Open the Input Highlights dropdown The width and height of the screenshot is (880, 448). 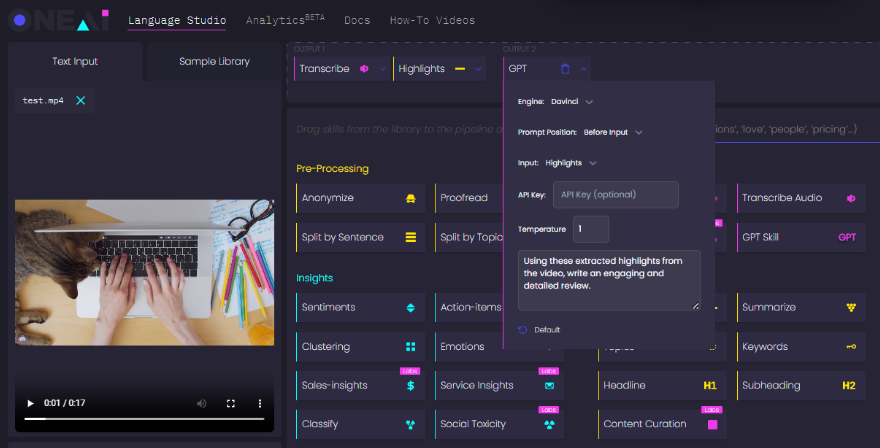(570, 163)
